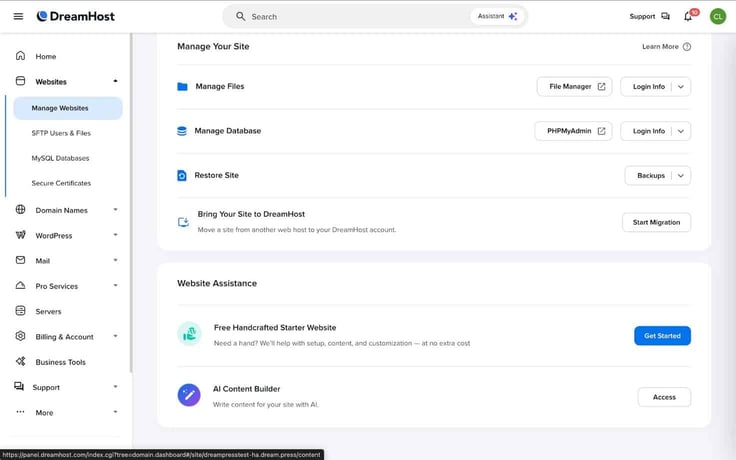Launch PHPMyAdmin
Viewport: 736px width, 460px height.
pos(574,131)
